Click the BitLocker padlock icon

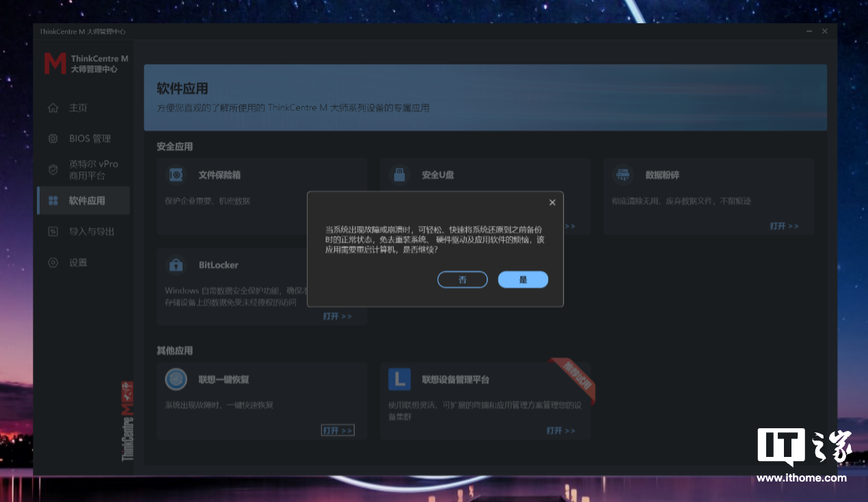click(x=176, y=265)
